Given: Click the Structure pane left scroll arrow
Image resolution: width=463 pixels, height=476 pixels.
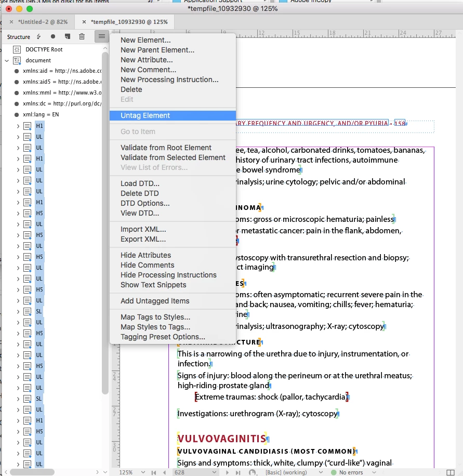Looking at the screenshot, I should pos(6,472).
